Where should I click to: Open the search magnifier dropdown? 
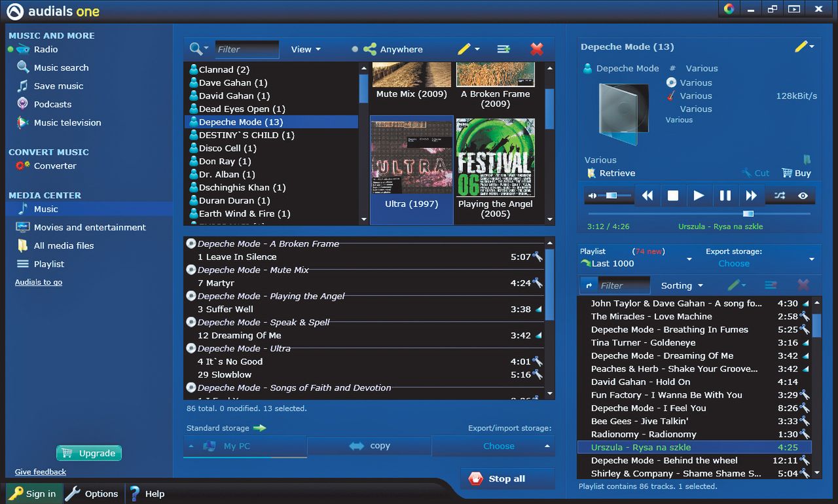tap(199, 49)
